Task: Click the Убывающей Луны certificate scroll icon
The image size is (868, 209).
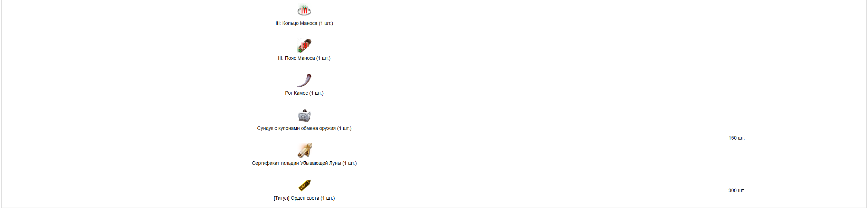Action: pos(304,151)
